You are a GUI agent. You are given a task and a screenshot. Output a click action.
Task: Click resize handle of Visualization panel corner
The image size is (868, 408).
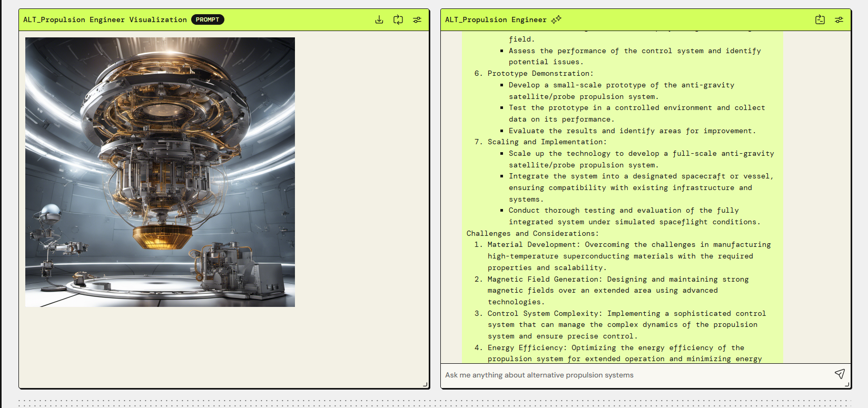pyautogui.click(x=426, y=385)
